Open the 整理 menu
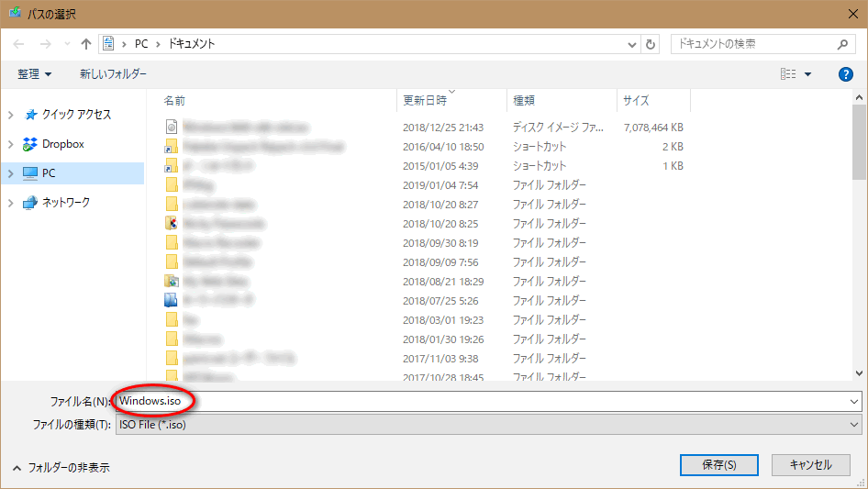 [x=35, y=74]
